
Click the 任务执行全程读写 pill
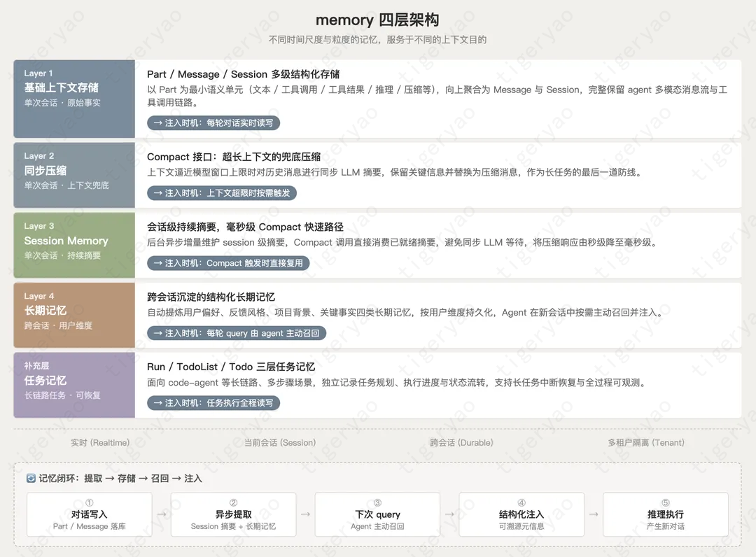[x=213, y=403]
